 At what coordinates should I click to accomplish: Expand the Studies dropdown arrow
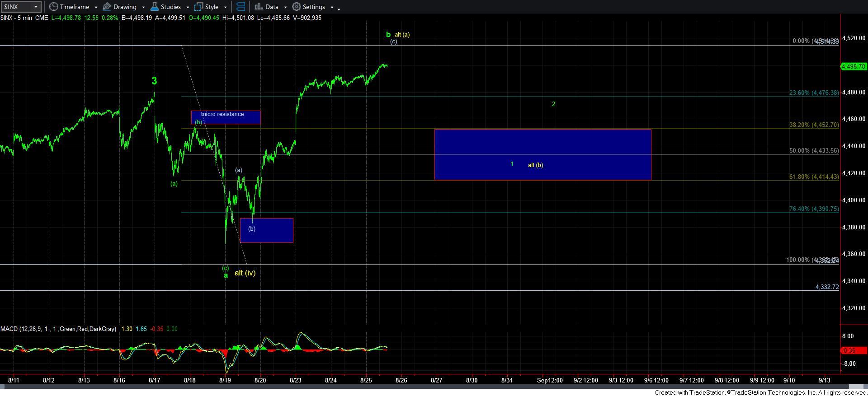click(x=187, y=7)
